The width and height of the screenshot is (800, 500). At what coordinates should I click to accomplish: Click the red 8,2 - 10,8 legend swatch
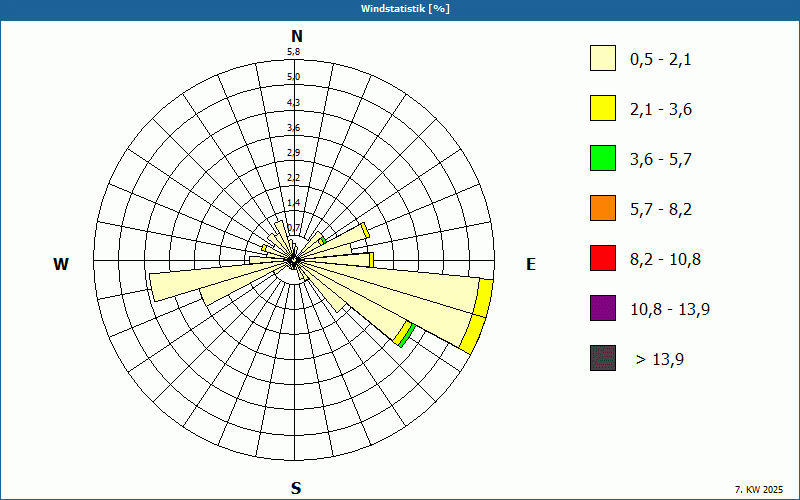point(603,258)
